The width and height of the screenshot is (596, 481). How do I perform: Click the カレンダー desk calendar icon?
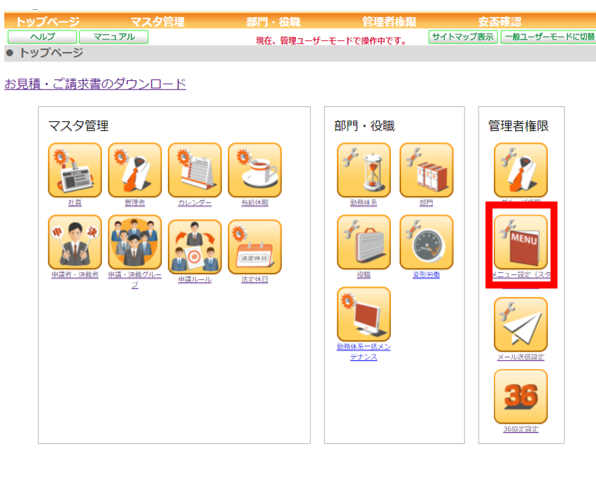[195, 170]
